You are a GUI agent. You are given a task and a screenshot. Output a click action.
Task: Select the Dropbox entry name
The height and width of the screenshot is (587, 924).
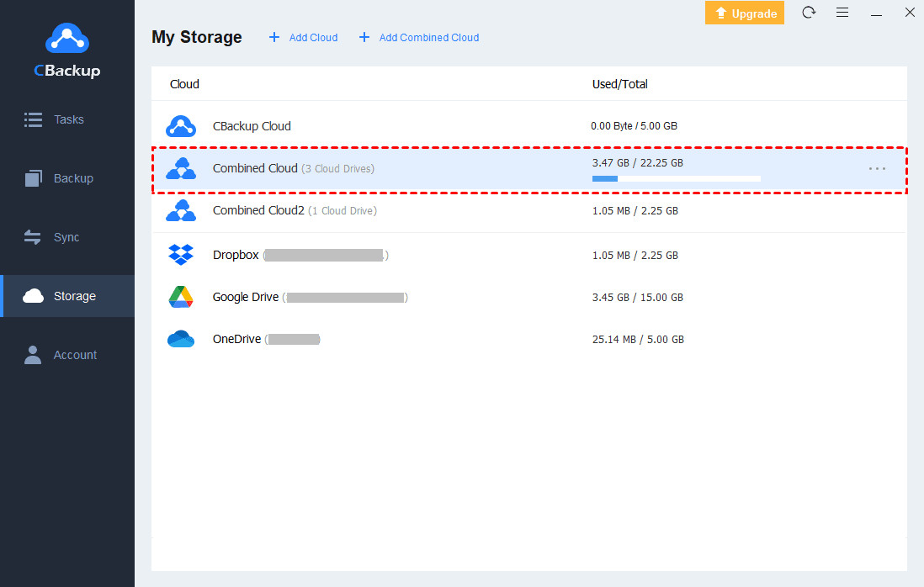point(236,255)
